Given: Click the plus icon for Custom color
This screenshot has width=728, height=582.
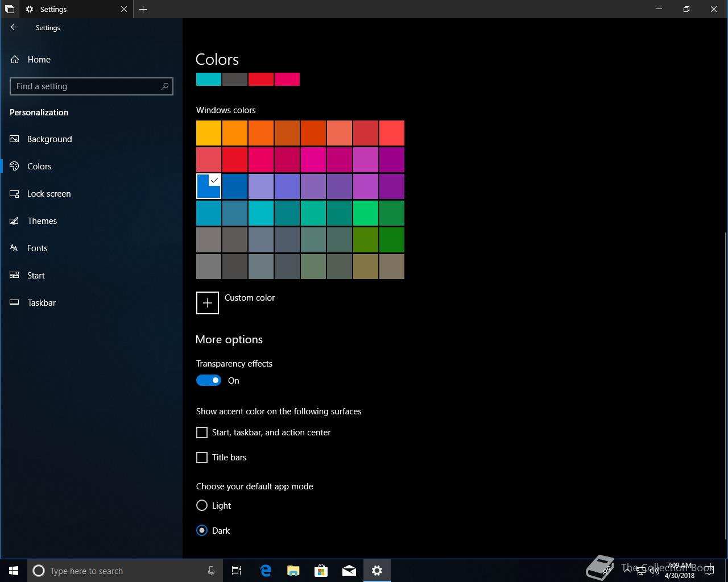Looking at the screenshot, I should point(208,303).
